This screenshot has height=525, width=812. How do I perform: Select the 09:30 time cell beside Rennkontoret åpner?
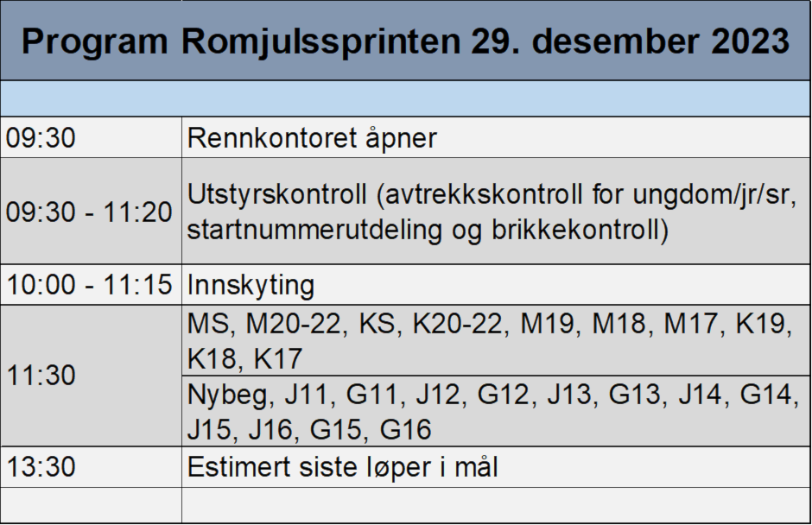point(91,138)
